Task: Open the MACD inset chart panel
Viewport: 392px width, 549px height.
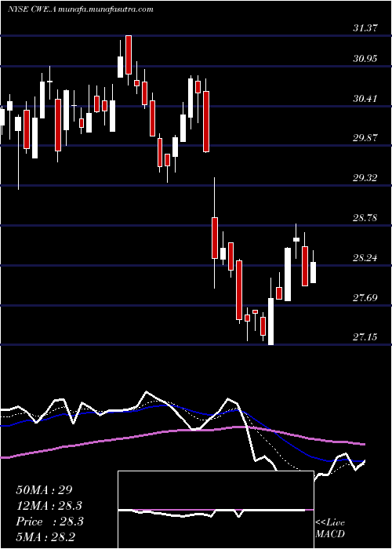Action: pyautogui.click(x=216, y=510)
